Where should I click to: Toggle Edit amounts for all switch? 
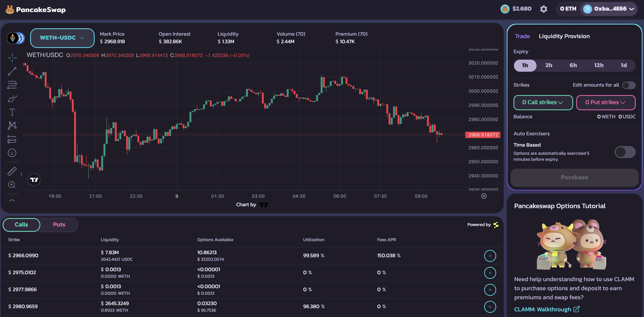click(x=629, y=85)
